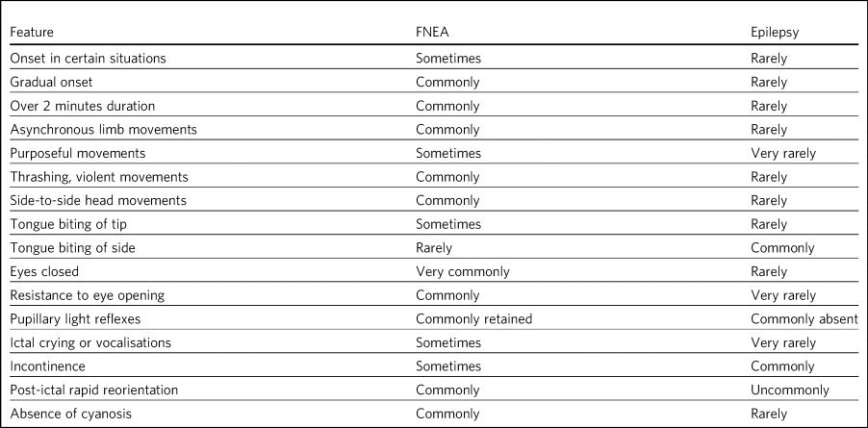The image size is (868, 428).
Task: Select 'Over 2 minutes duration' text
Action: pos(82,106)
